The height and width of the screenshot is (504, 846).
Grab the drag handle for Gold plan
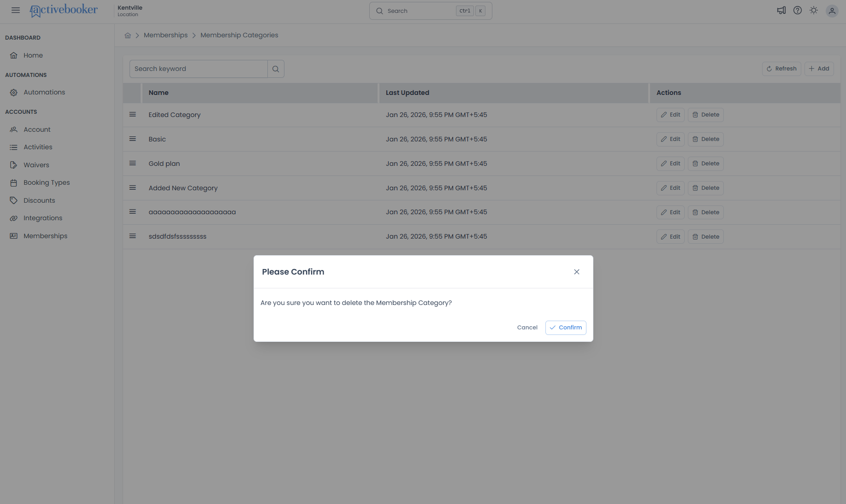[x=132, y=163]
